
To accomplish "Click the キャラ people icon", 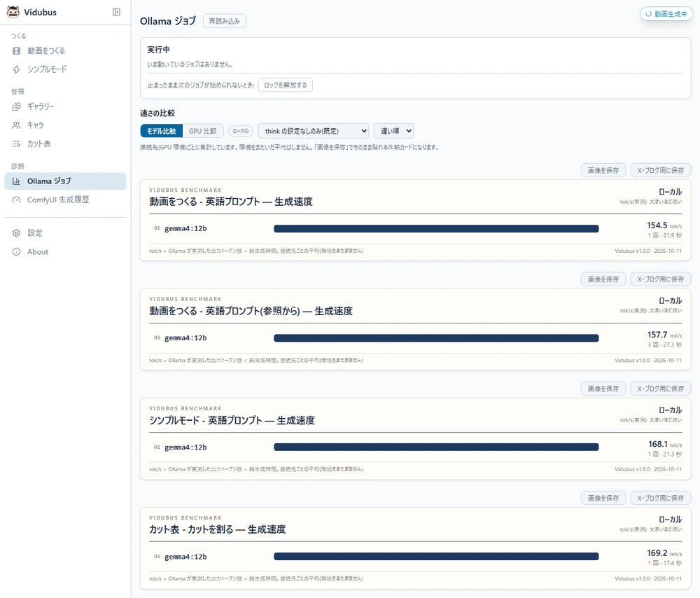I will pos(17,125).
